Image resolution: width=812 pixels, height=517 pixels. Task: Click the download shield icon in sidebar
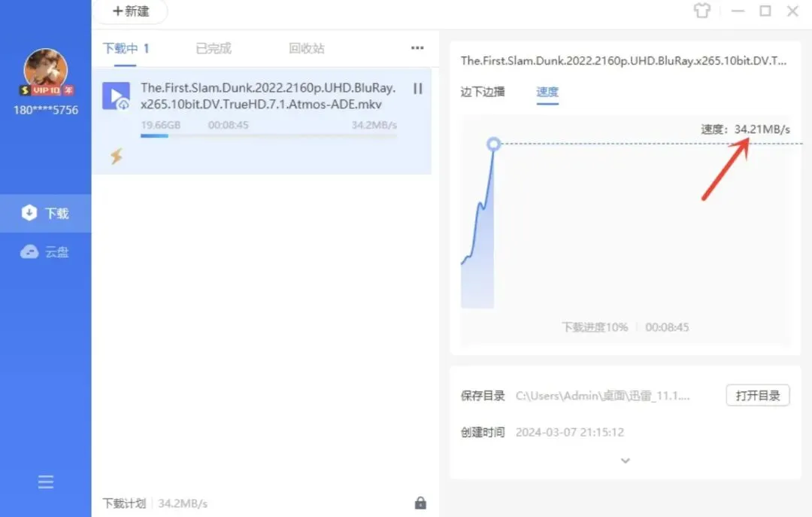click(29, 213)
